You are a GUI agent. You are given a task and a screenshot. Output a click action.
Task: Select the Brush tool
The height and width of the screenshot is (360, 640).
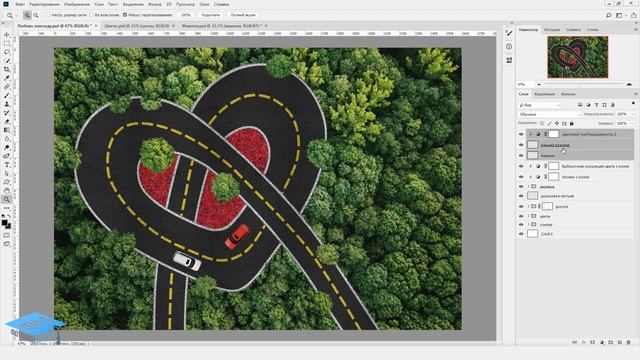tap(7, 96)
